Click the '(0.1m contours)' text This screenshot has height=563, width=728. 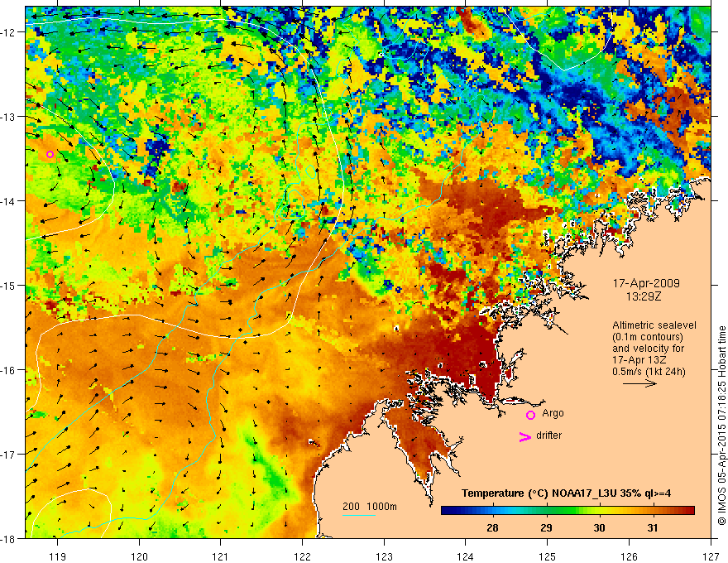coord(648,337)
